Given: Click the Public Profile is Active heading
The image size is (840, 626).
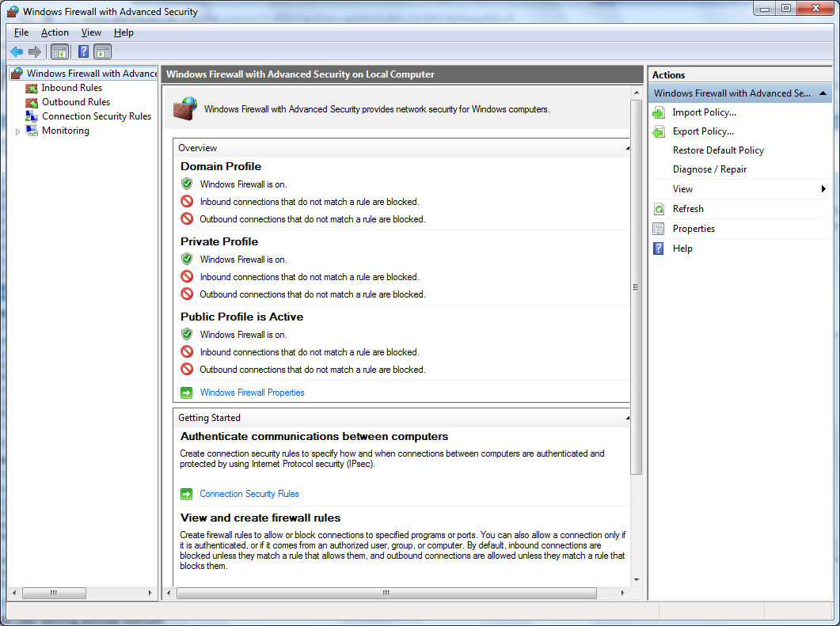Looking at the screenshot, I should click(x=241, y=317).
